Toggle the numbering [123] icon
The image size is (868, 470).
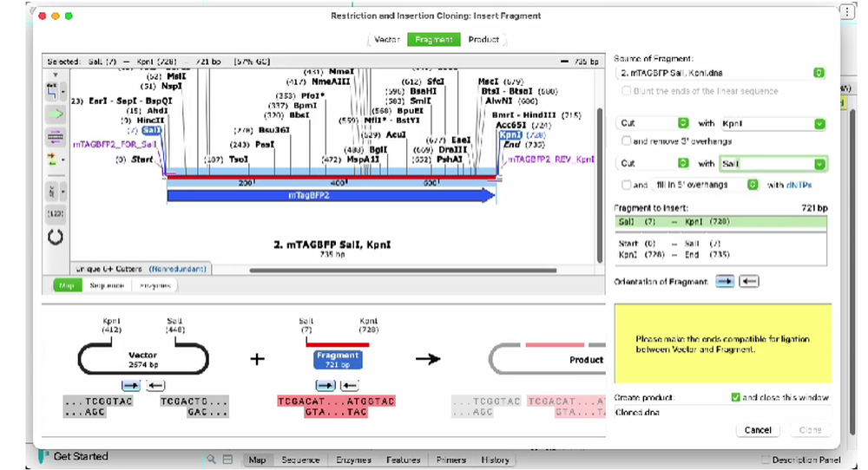(55, 213)
